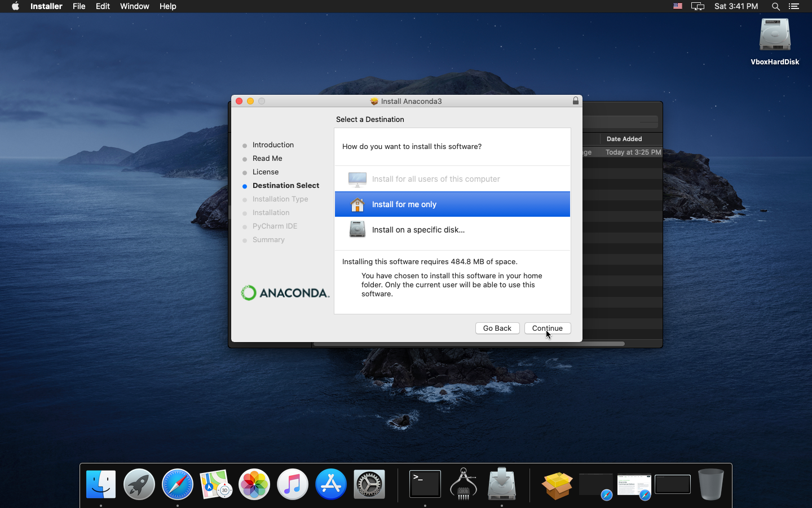Open Music app in the dock
The width and height of the screenshot is (812, 508).
[293, 484]
